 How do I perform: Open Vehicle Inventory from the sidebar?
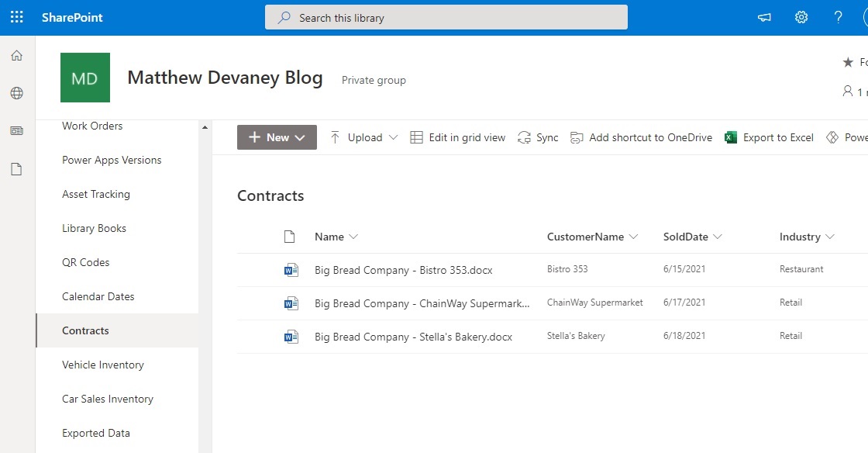coord(102,365)
